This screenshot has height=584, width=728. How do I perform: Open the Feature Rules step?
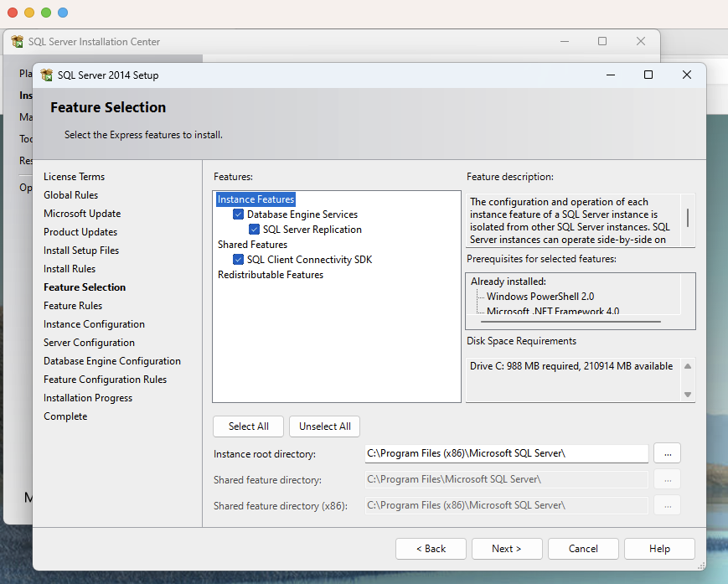coord(73,306)
